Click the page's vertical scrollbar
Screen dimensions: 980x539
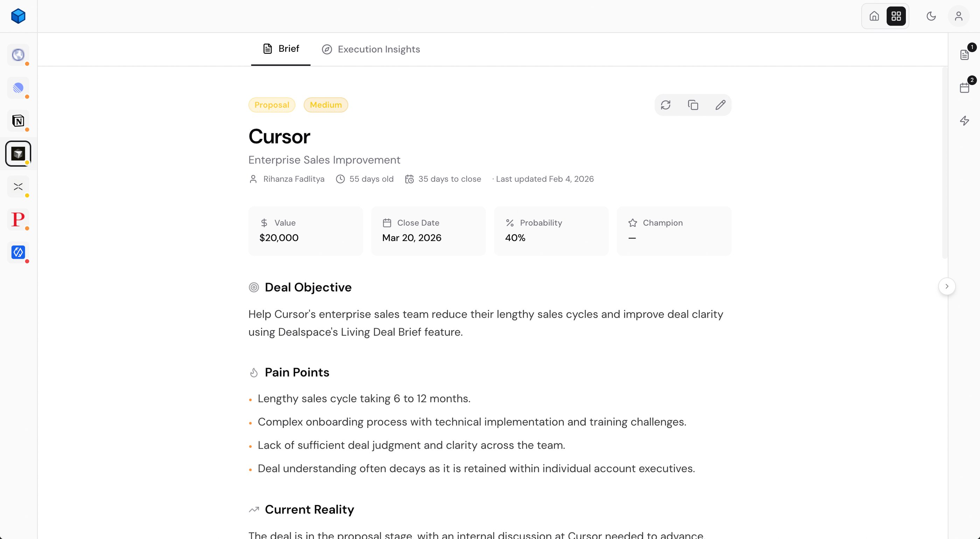coord(944,163)
